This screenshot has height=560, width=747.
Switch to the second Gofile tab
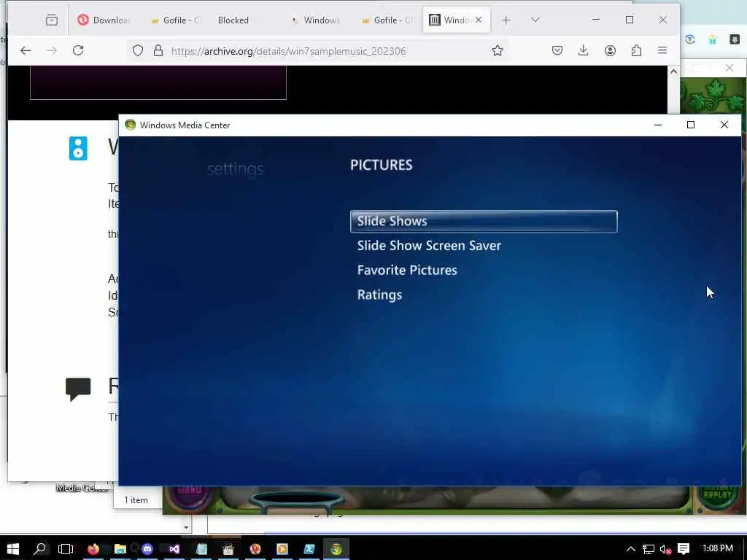pyautogui.click(x=387, y=20)
